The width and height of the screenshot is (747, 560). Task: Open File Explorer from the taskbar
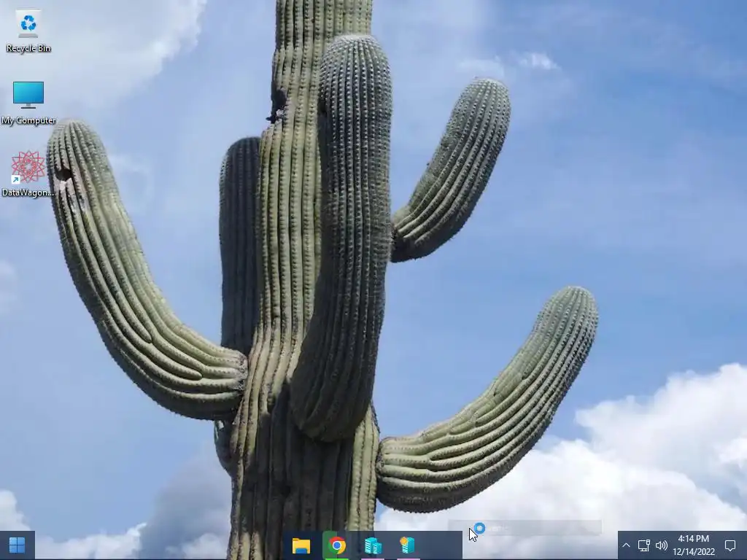(x=301, y=545)
